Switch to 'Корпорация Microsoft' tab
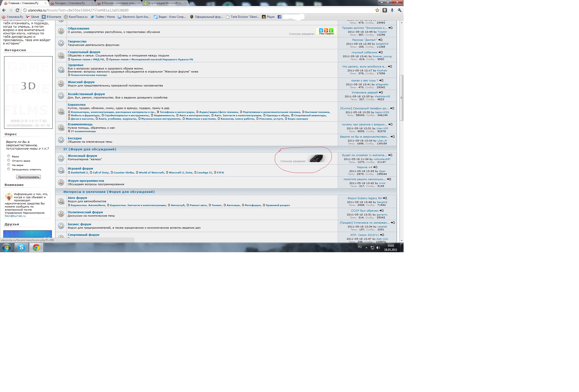This screenshot has height=392, width=579. coord(165,3)
